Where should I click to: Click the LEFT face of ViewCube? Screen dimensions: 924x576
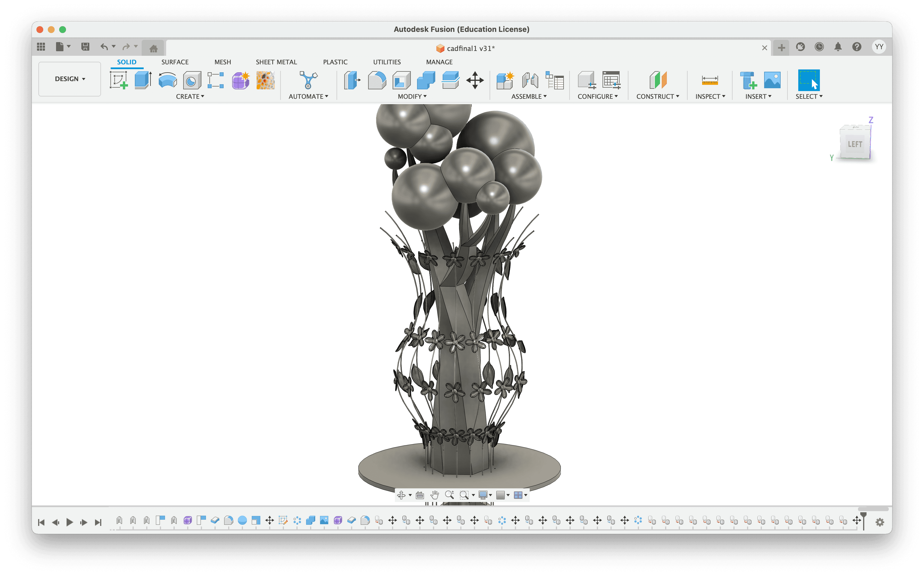tap(855, 144)
